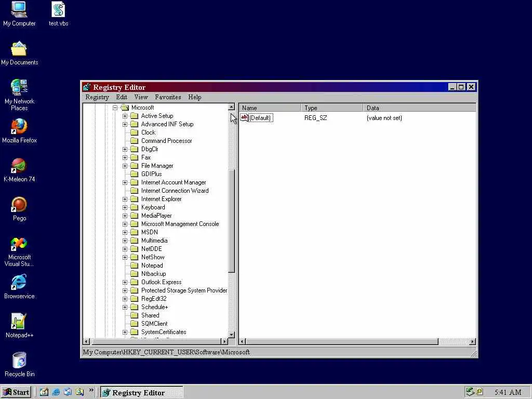This screenshot has height=399, width=532.
Task: Open the Edit menu
Action: (x=122, y=97)
